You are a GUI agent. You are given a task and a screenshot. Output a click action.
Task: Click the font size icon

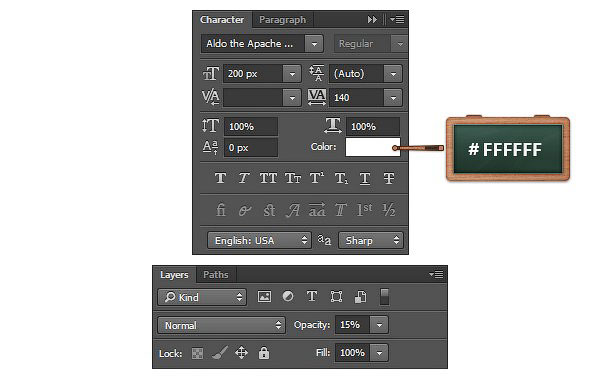pos(211,74)
